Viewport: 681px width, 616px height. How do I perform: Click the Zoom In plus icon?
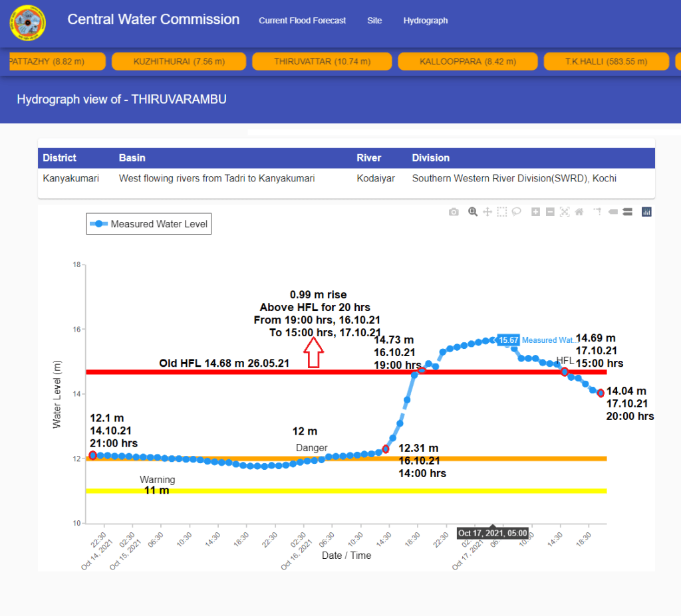[535, 212]
